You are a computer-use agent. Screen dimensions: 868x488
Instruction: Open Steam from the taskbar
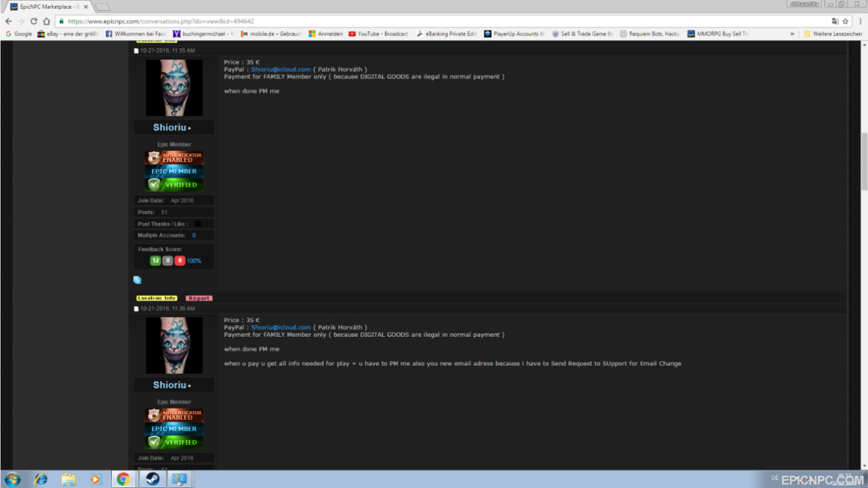coord(151,479)
